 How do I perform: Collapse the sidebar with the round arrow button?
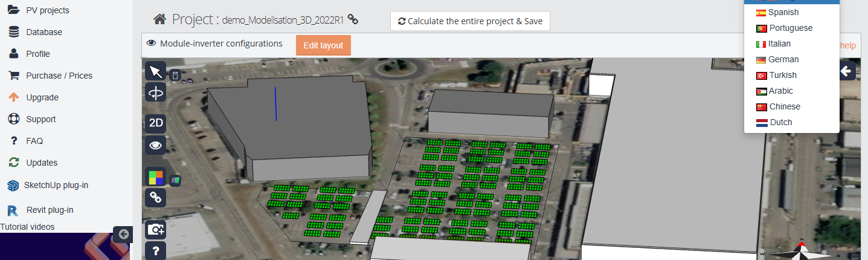(123, 234)
